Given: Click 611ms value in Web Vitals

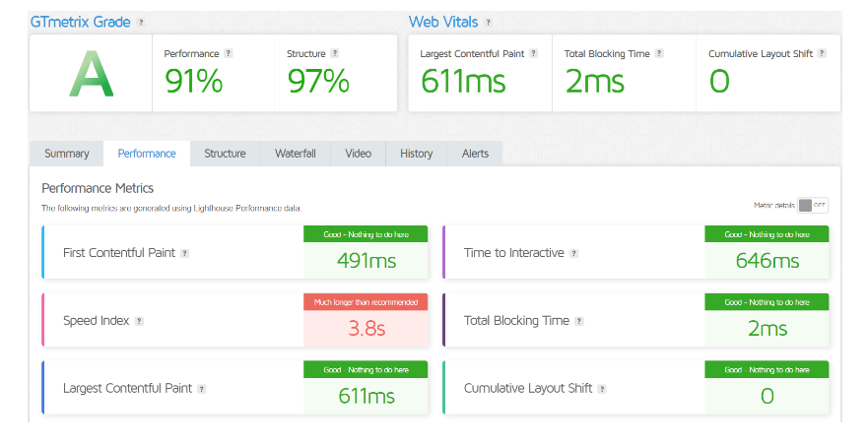Looking at the screenshot, I should point(463,81).
